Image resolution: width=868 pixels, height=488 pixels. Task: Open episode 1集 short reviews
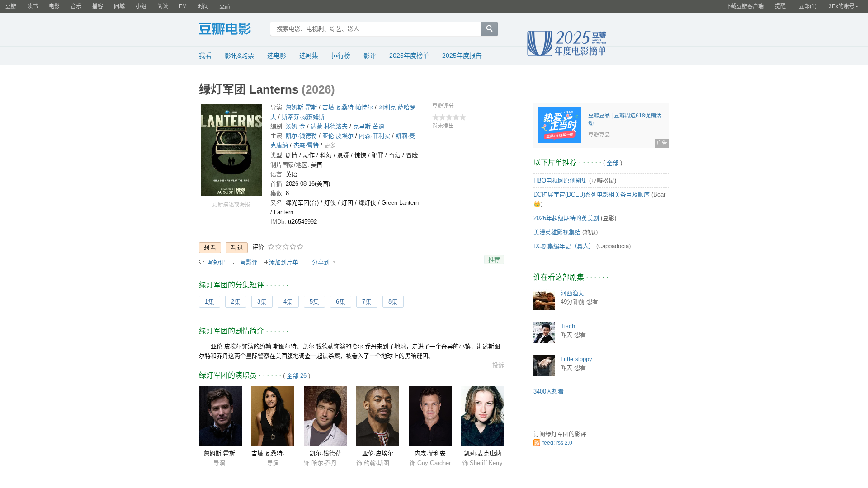(x=209, y=302)
